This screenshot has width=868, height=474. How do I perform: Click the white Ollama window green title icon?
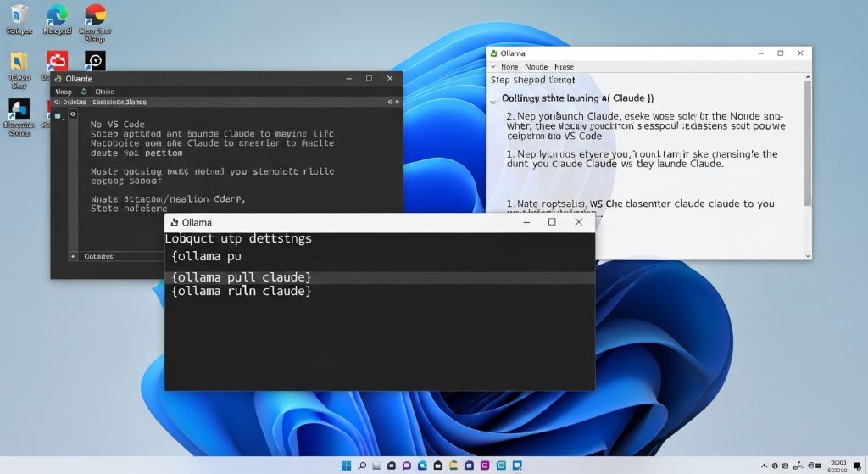[494, 53]
